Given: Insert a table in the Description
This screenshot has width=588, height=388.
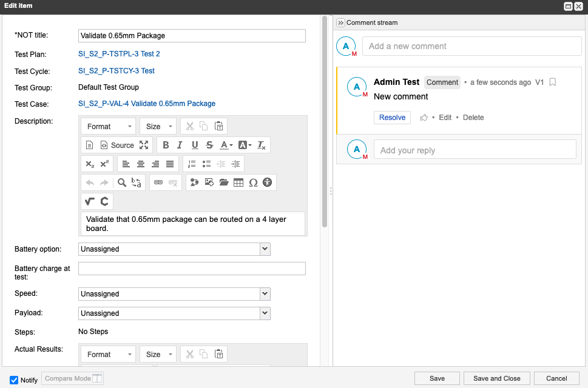Looking at the screenshot, I should 238,182.
